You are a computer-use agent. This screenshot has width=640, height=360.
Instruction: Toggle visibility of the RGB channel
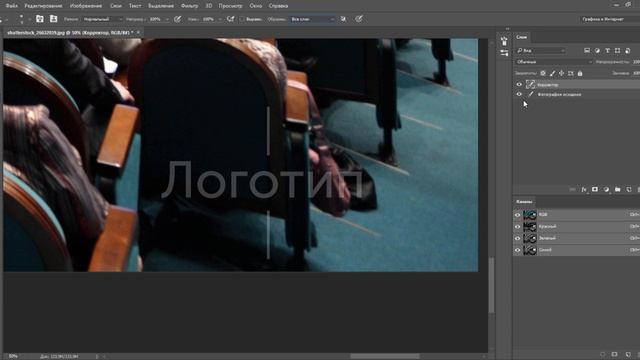518,215
